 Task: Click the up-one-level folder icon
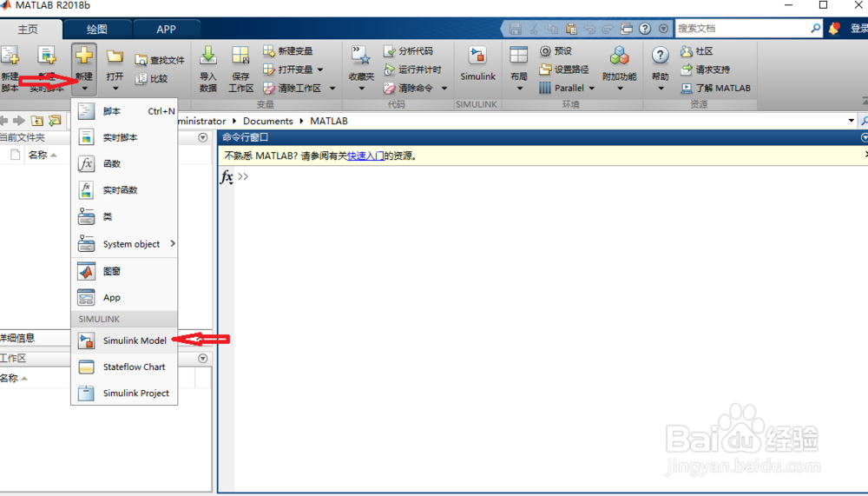(x=37, y=121)
